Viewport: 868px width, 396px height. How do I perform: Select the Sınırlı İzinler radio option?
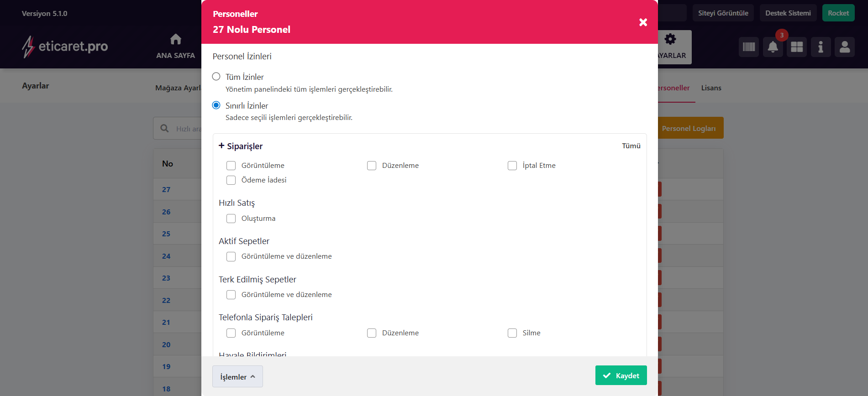click(216, 105)
